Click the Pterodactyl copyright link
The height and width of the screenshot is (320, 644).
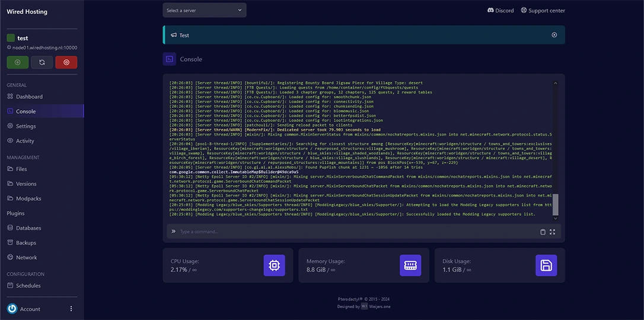[x=364, y=299]
